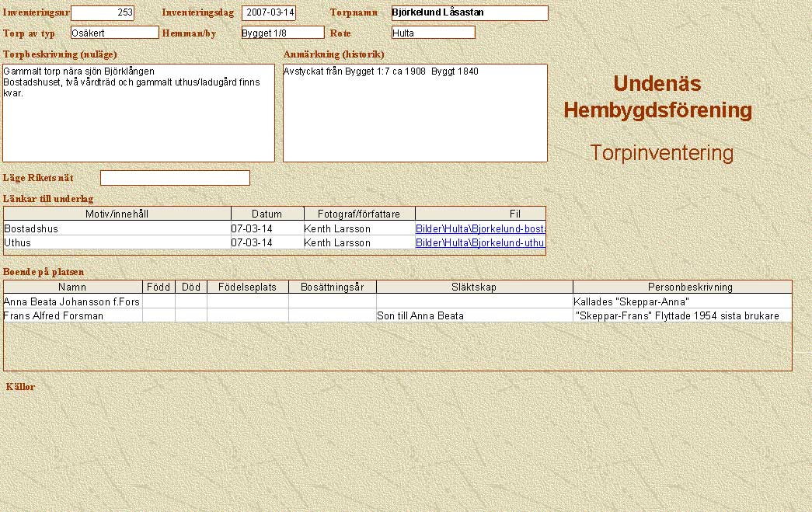Click the Namn column header in Boende table
This screenshot has height=512, width=812.
click(x=73, y=287)
